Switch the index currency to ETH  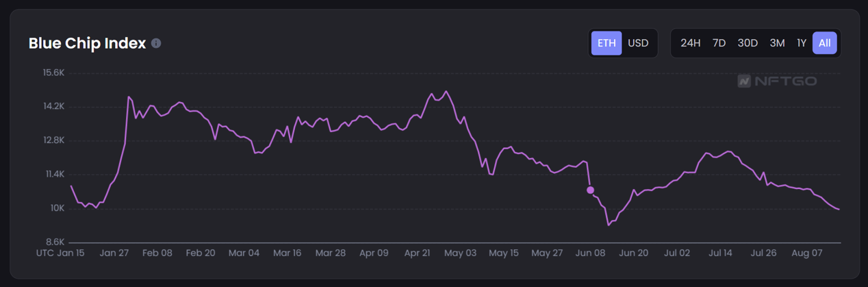607,43
